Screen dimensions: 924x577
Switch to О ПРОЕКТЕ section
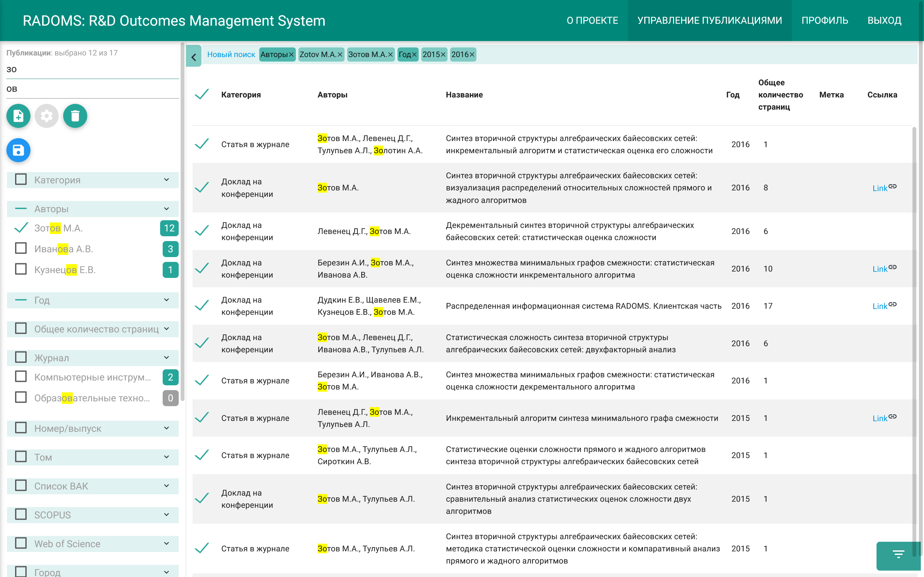click(x=592, y=20)
